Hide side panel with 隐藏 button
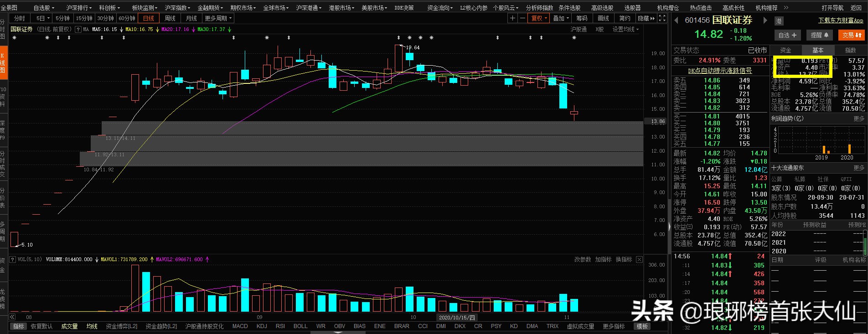 pos(646,18)
